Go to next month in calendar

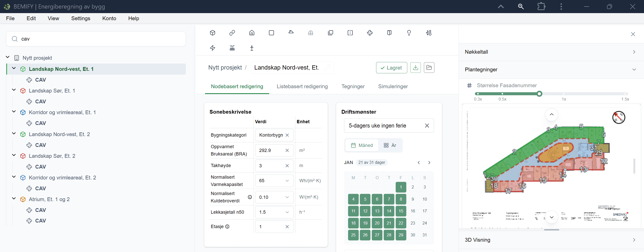(x=429, y=163)
